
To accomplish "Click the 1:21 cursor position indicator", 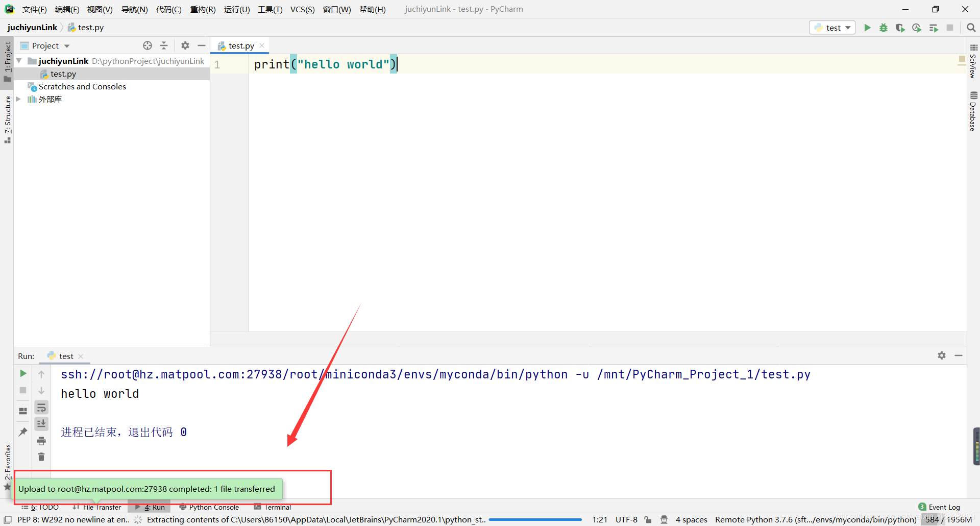I will point(600,519).
